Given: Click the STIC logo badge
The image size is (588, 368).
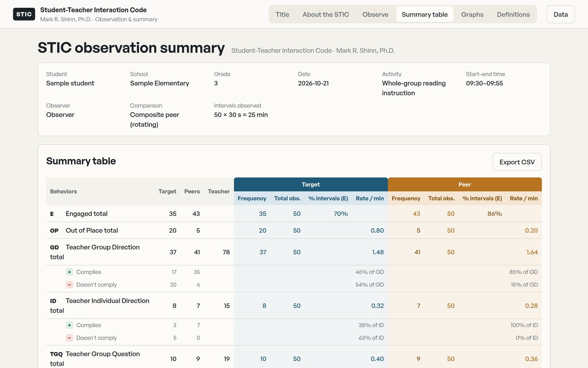Looking at the screenshot, I should (24, 14).
